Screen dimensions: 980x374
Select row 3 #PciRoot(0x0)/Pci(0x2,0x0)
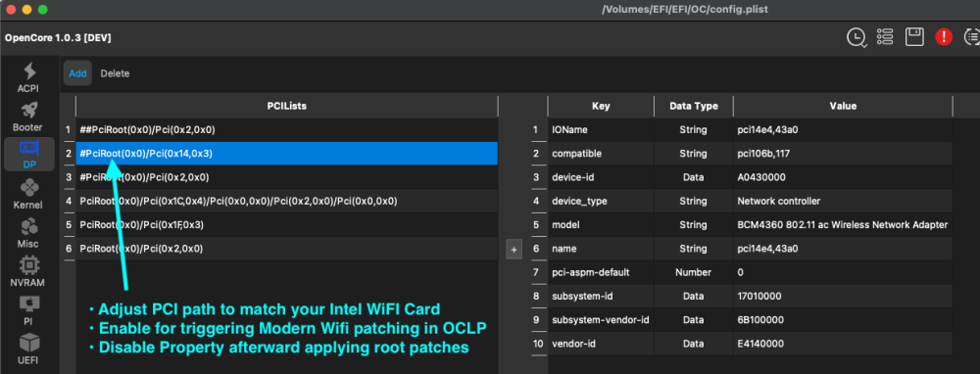(x=287, y=177)
